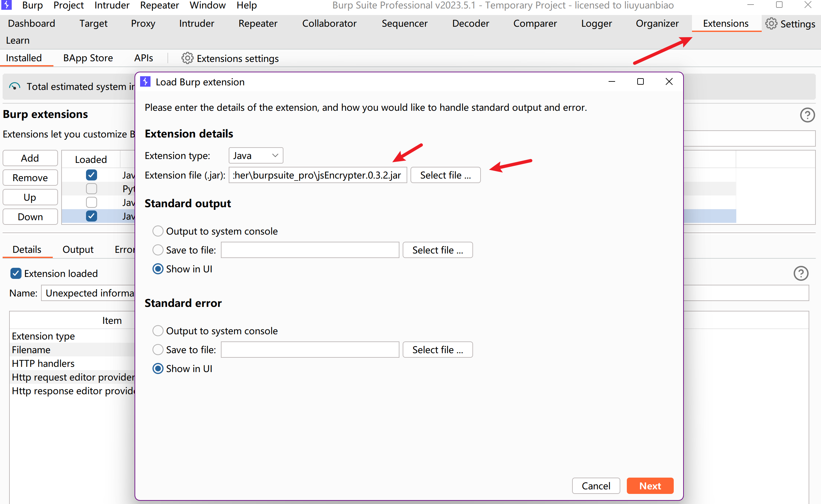This screenshot has width=821, height=504.
Task: Click the Settings gear icon
Action: (x=771, y=23)
